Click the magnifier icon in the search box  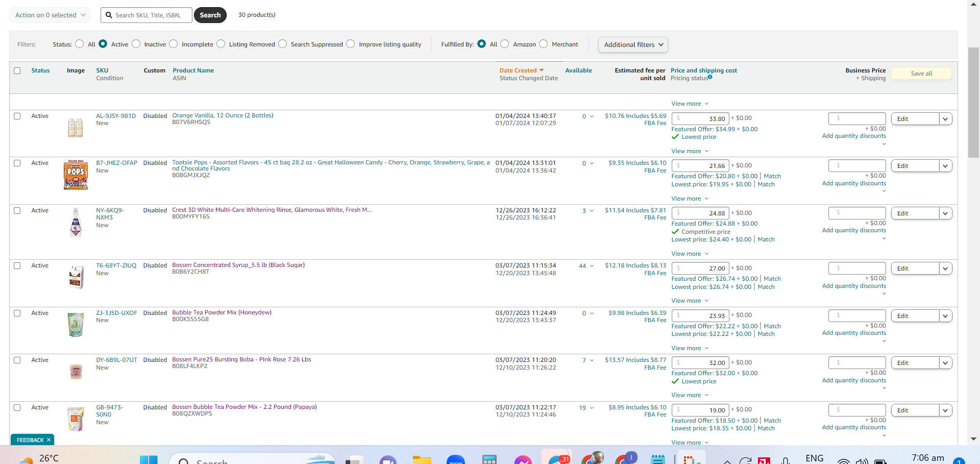click(x=109, y=15)
